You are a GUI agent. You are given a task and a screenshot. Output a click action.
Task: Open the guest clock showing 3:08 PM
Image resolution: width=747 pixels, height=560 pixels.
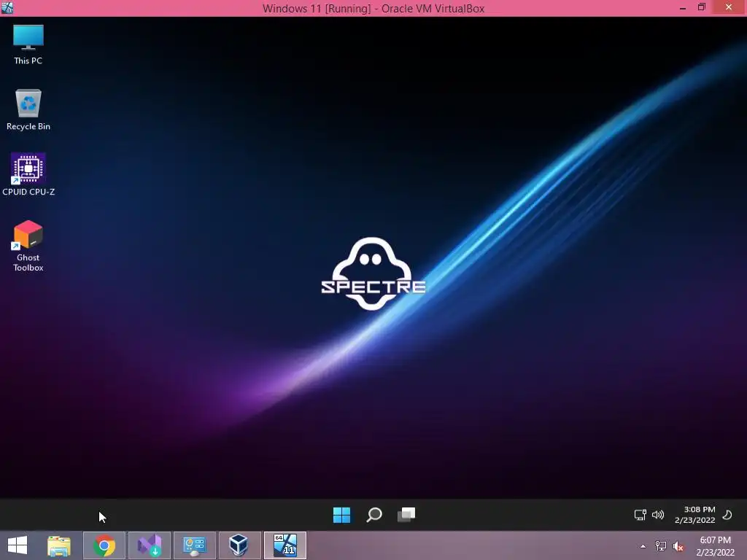(x=695, y=515)
